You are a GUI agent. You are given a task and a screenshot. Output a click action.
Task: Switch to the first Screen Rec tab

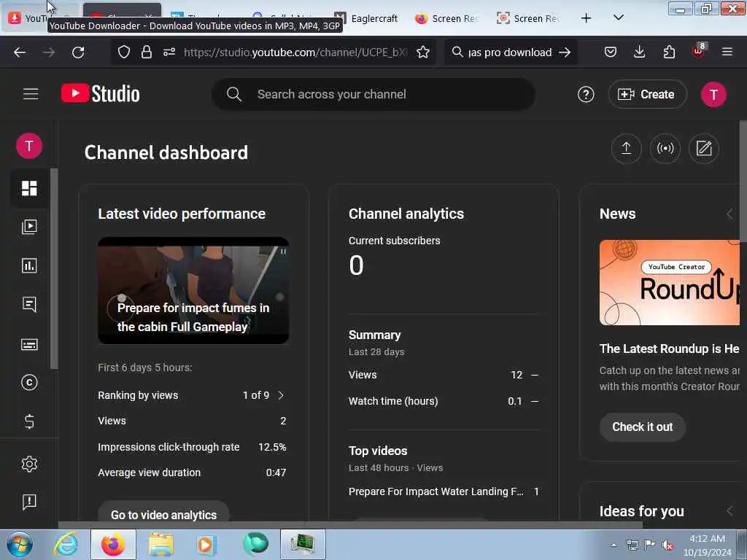tap(446, 18)
